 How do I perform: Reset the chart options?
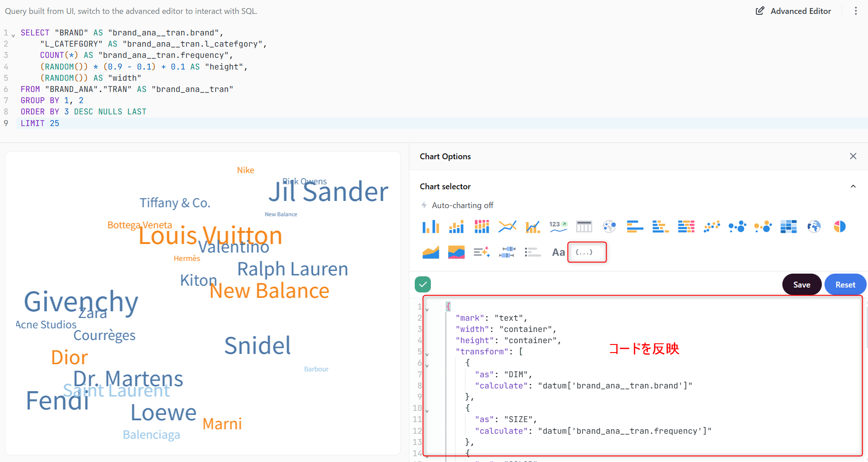click(845, 285)
